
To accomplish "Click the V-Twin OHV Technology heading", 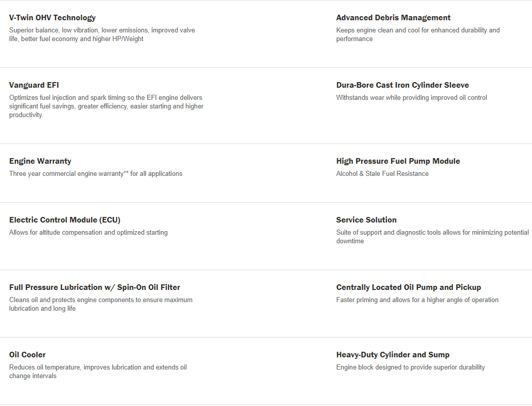I will tap(52, 18).
